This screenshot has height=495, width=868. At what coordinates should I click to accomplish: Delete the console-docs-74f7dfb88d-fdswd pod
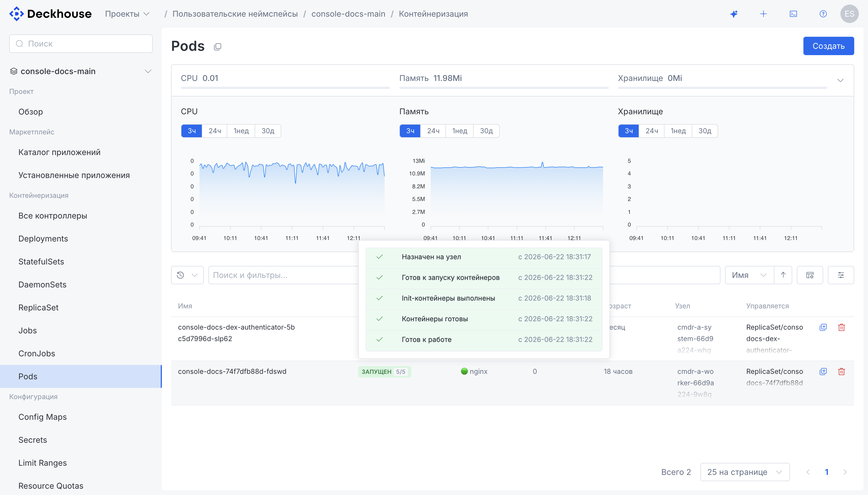pyautogui.click(x=842, y=371)
